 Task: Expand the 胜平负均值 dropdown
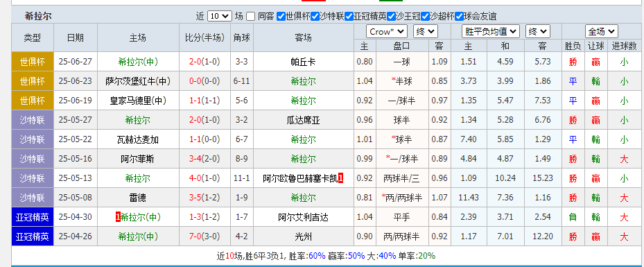point(491,32)
